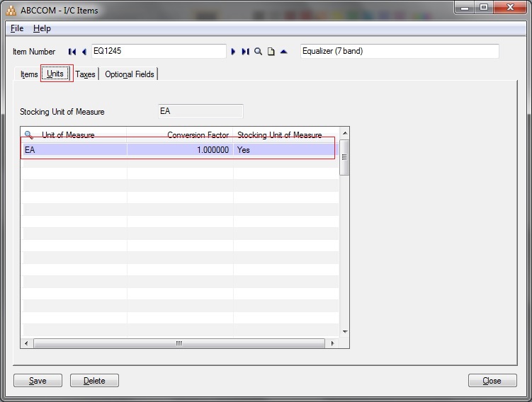The image size is (532, 402).
Task: Minimize the I/C Items window
Action: (465, 8)
